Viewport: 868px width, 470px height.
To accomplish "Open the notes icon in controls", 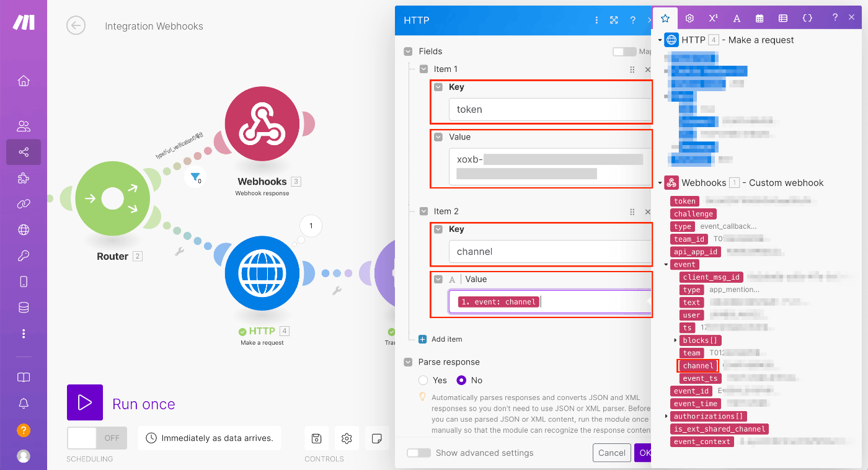I will pyautogui.click(x=376, y=438).
